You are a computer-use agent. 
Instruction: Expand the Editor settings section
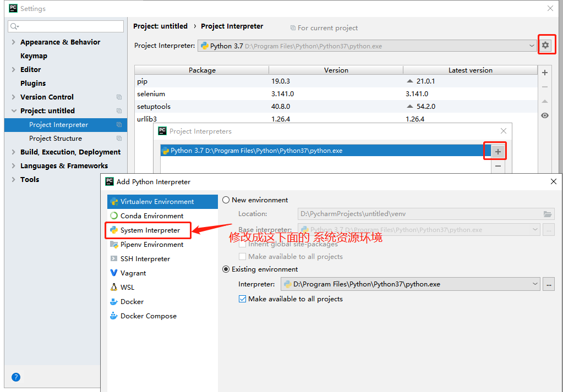13,70
